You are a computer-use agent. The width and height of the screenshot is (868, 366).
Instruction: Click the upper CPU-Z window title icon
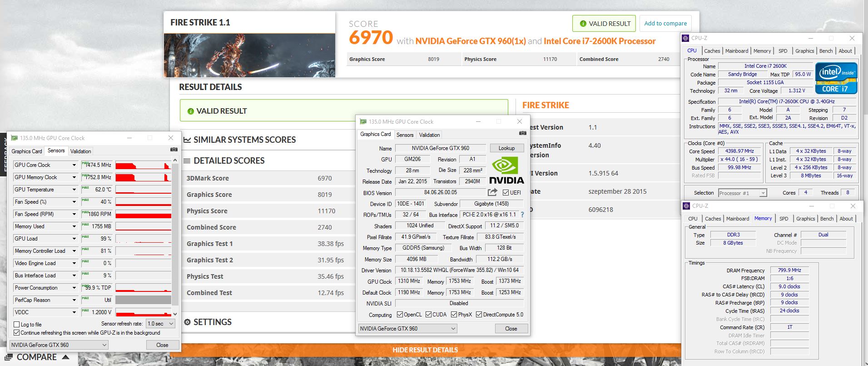[x=686, y=38]
